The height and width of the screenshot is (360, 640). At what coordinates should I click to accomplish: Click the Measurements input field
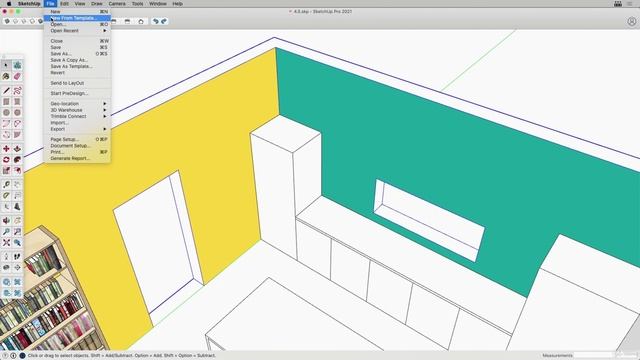593,356
